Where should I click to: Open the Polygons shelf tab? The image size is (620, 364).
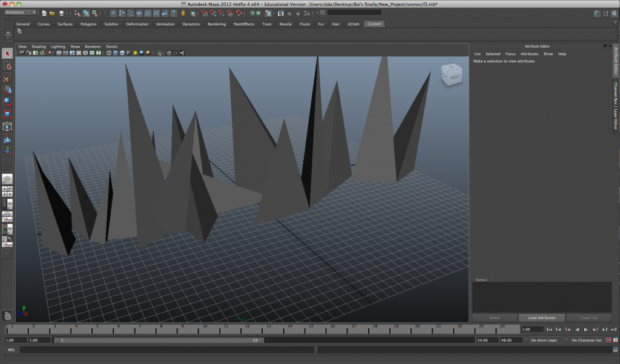pyautogui.click(x=88, y=24)
